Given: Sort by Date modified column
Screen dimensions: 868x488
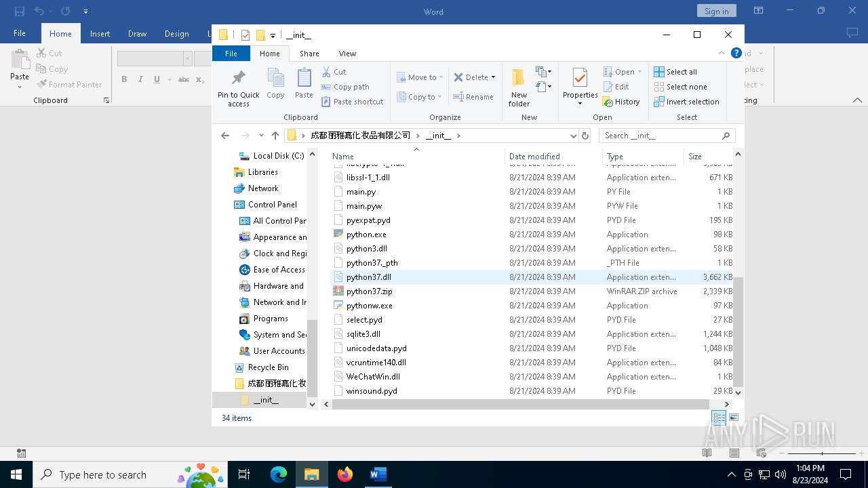Looking at the screenshot, I should (553, 157).
